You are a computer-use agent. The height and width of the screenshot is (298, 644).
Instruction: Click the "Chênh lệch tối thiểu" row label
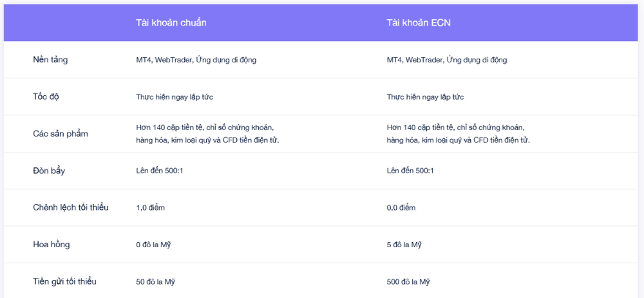coord(71,207)
